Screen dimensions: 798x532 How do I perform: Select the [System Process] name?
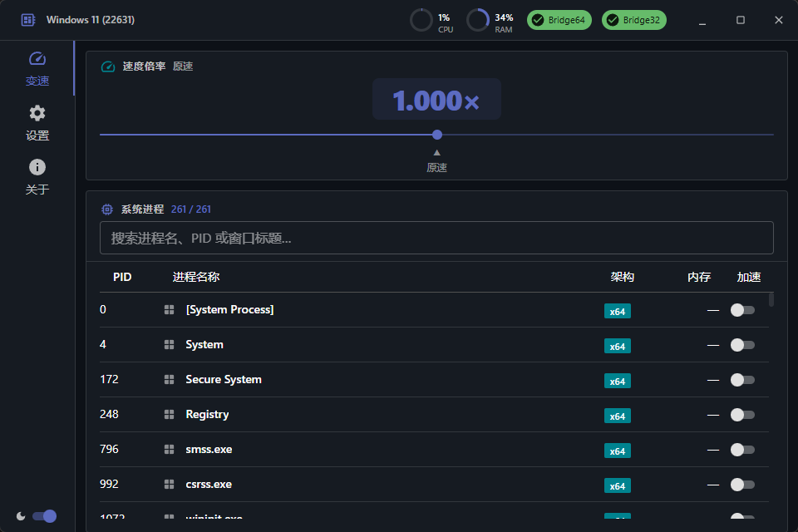click(230, 309)
